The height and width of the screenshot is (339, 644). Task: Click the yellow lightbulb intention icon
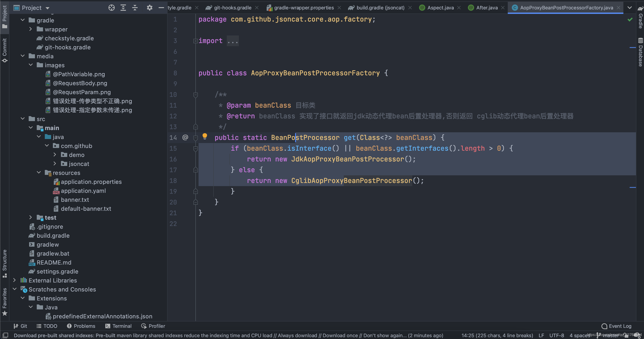point(205,136)
